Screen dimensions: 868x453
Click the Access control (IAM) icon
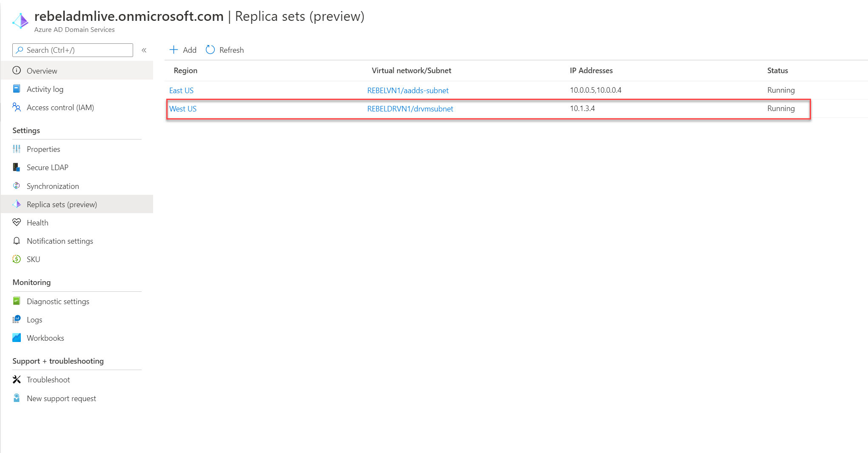click(x=17, y=107)
